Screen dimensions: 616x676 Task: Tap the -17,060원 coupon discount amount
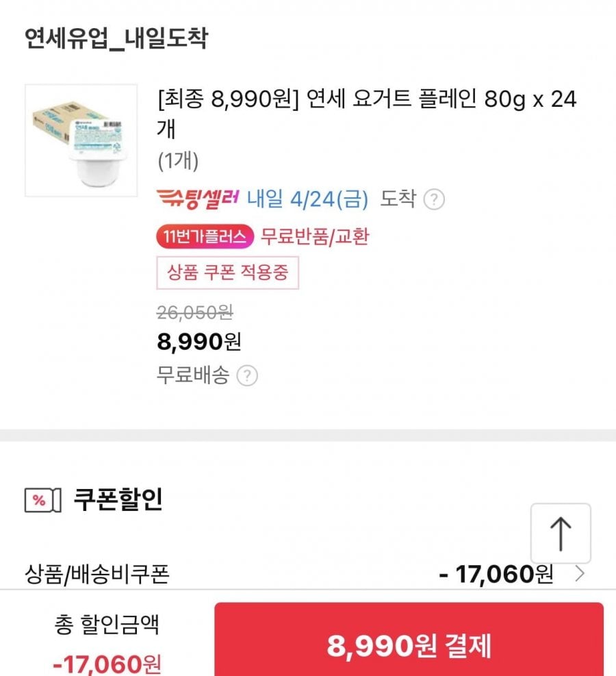[x=496, y=574]
